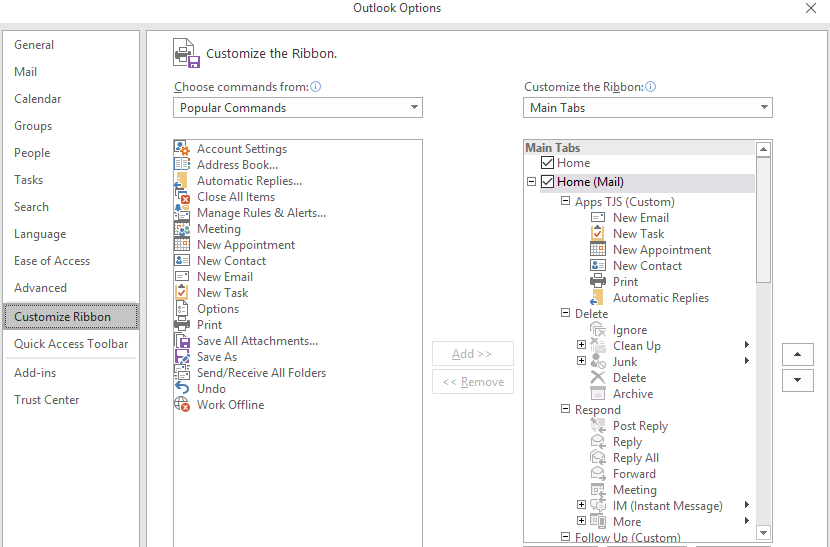
Task: Select the Meeting icon in Popular Commands list
Action: pyautogui.click(x=182, y=229)
